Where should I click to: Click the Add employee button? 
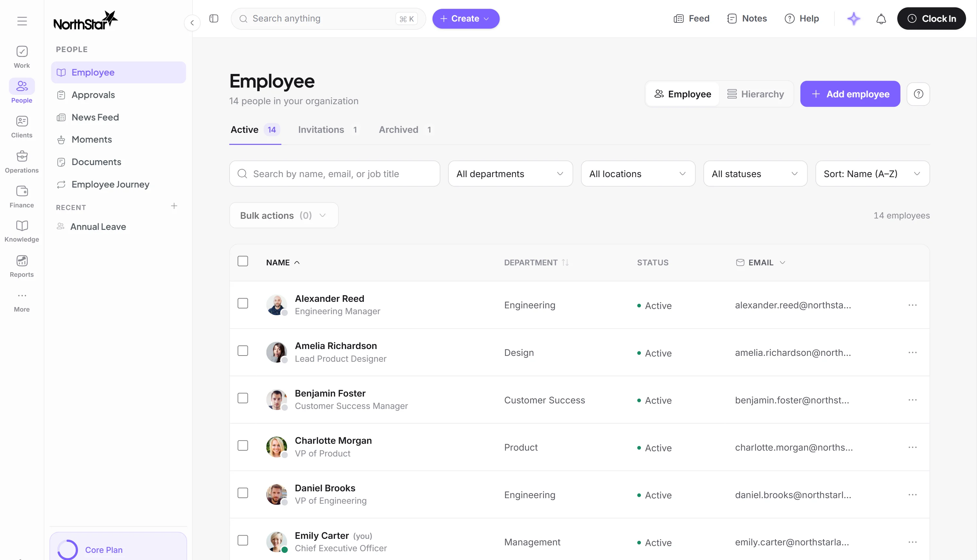point(850,94)
